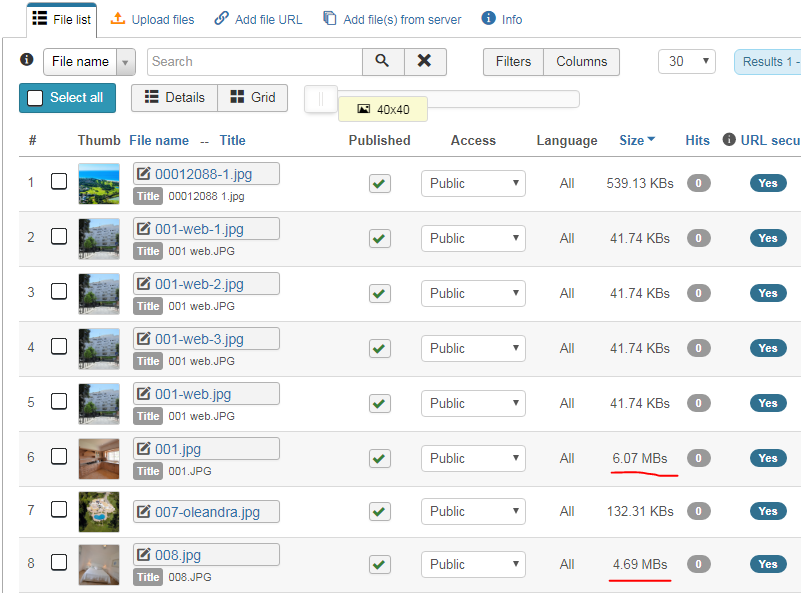Check the Select all checkbox

[35, 98]
